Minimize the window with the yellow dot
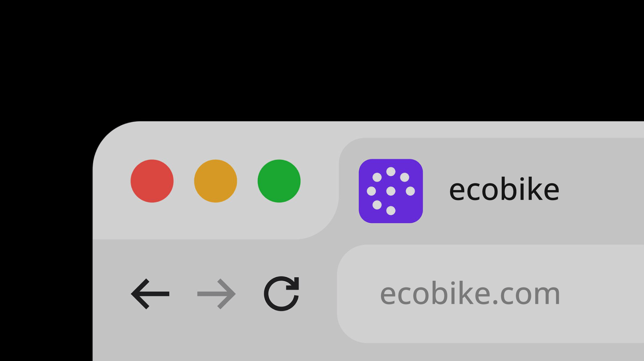644x361 pixels. coord(216,181)
